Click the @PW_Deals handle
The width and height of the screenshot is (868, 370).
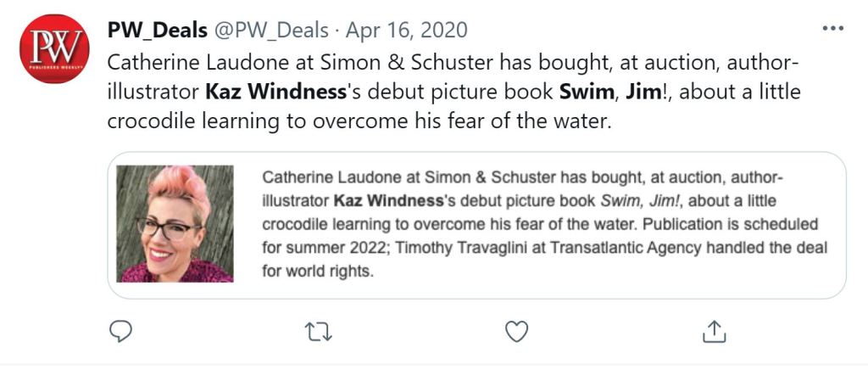point(270,31)
